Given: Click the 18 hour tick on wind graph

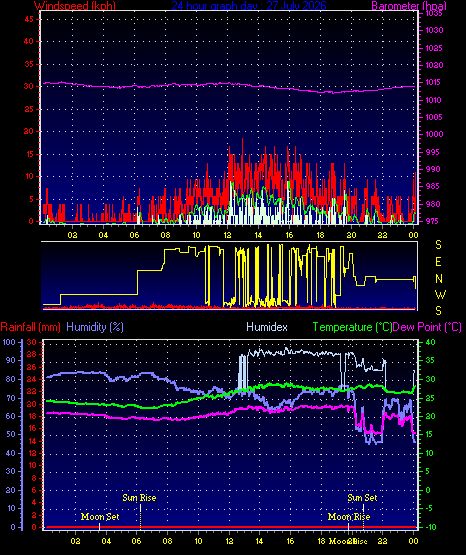Looking at the screenshot, I should (320, 235).
